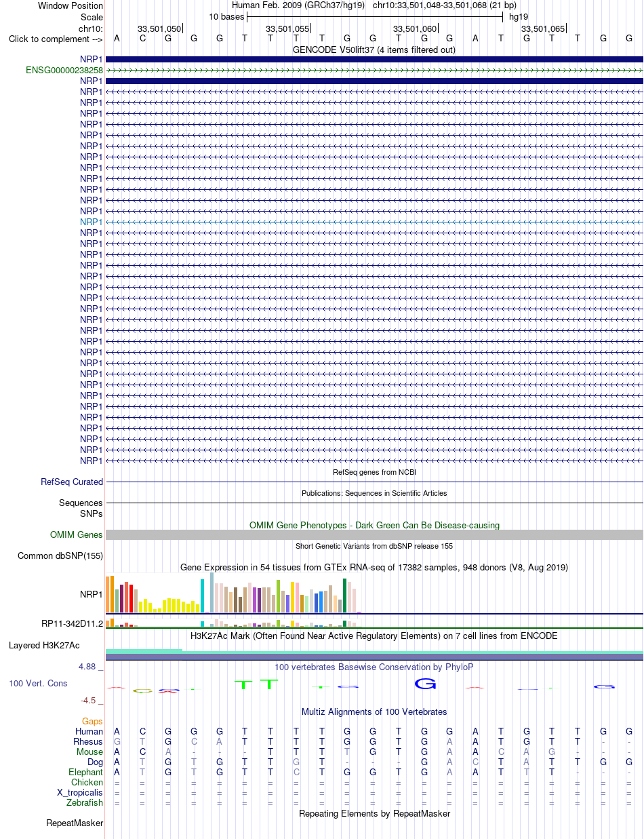Click the large blue G conservation letter
The height and width of the screenshot is (839, 644).
click(x=425, y=684)
